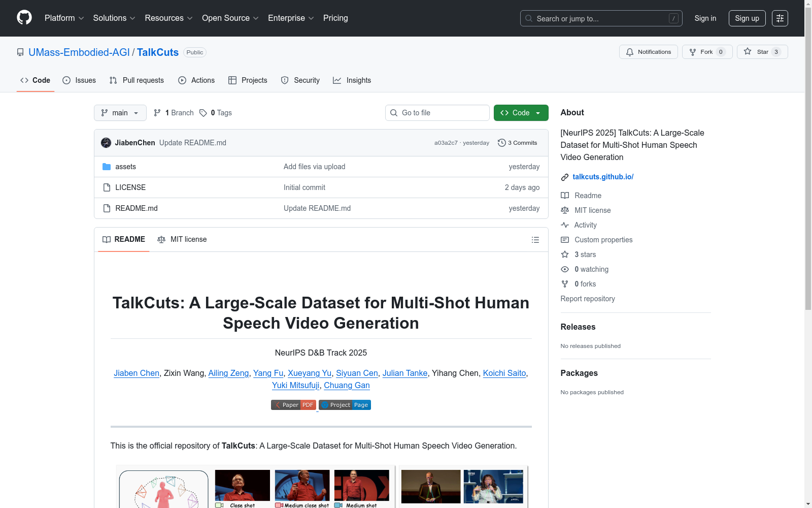Select the Code tab
812x508 pixels.
[36, 80]
